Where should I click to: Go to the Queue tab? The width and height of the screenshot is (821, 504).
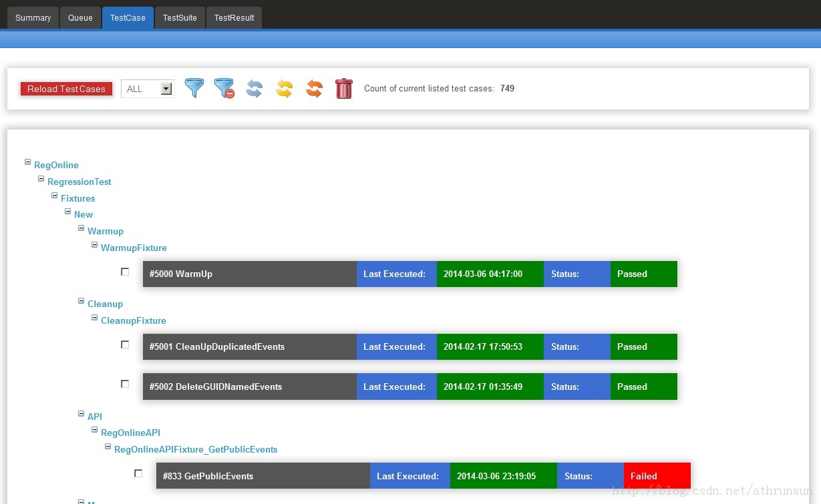pos(80,18)
